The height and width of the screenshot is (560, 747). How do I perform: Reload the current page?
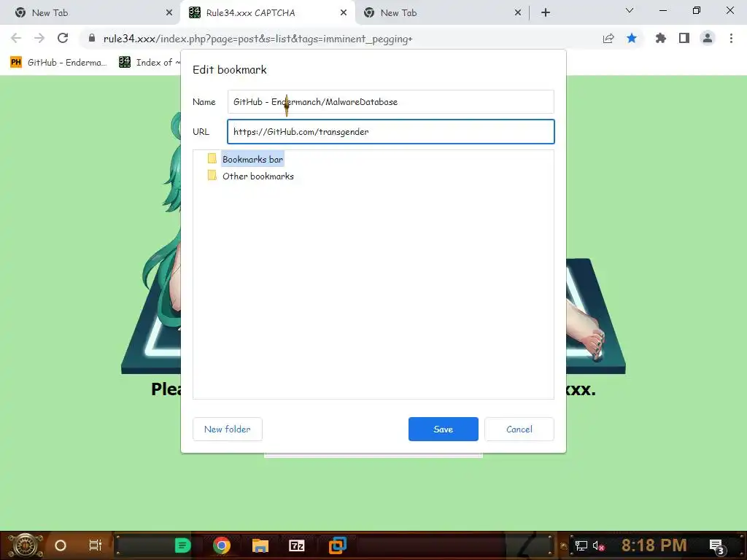pyautogui.click(x=63, y=38)
